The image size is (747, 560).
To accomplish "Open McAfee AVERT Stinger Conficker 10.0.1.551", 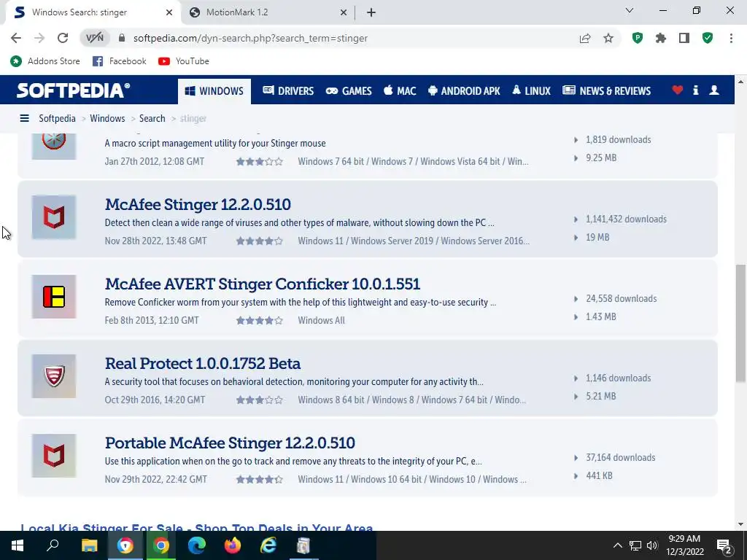I will [263, 284].
